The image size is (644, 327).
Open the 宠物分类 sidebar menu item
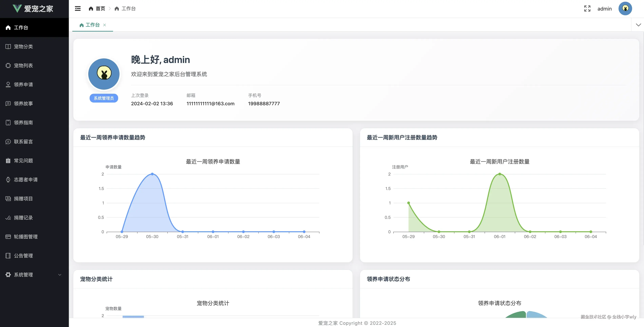[23, 47]
